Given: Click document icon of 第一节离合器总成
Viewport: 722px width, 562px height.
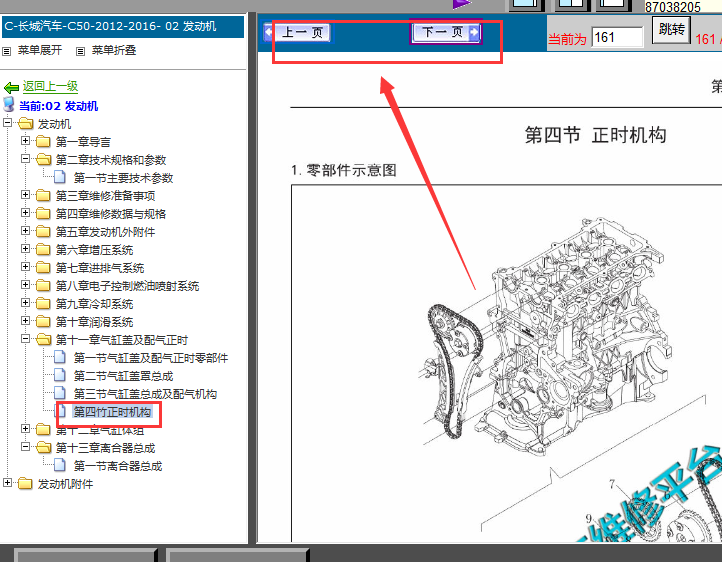Looking at the screenshot, I should [x=59, y=464].
